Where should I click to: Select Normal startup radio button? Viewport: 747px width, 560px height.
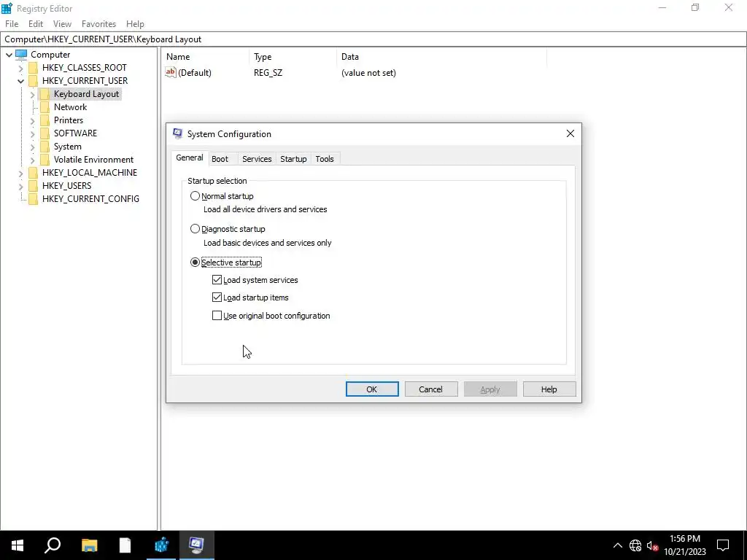(195, 195)
